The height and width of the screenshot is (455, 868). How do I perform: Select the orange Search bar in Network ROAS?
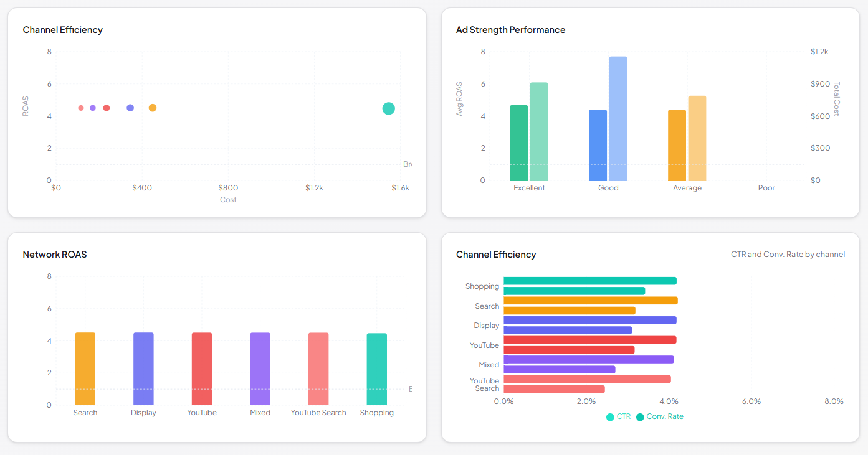(85, 368)
